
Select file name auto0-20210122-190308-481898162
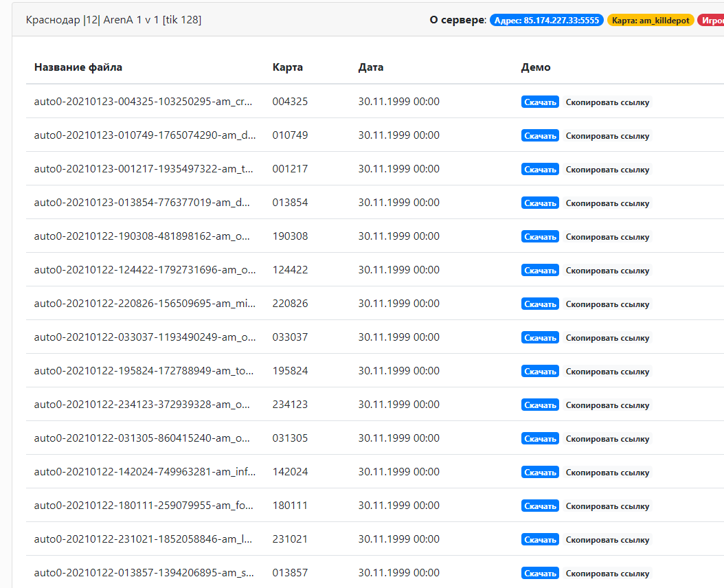tap(142, 236)
